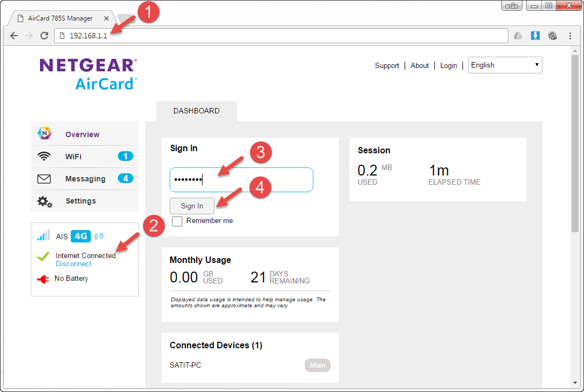Click the Overview sidebar icon

tap(44, 134)
